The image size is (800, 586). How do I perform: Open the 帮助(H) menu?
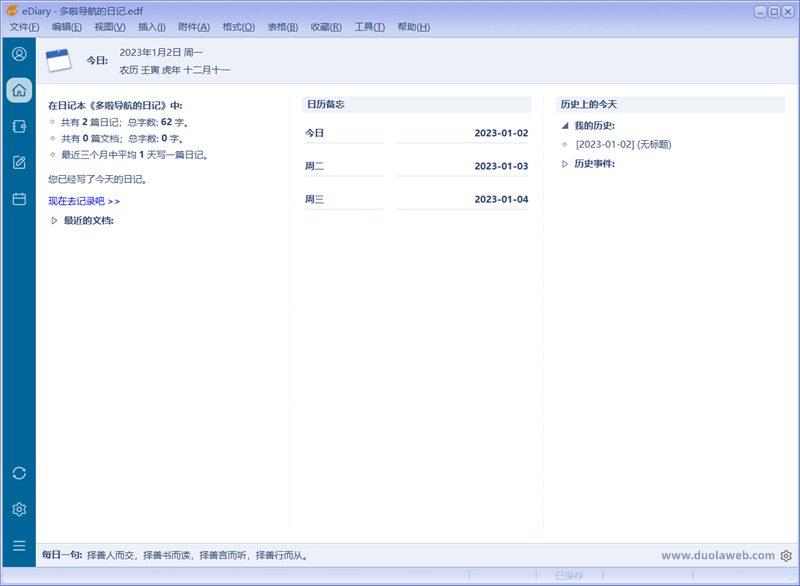[x=414, y=27]
